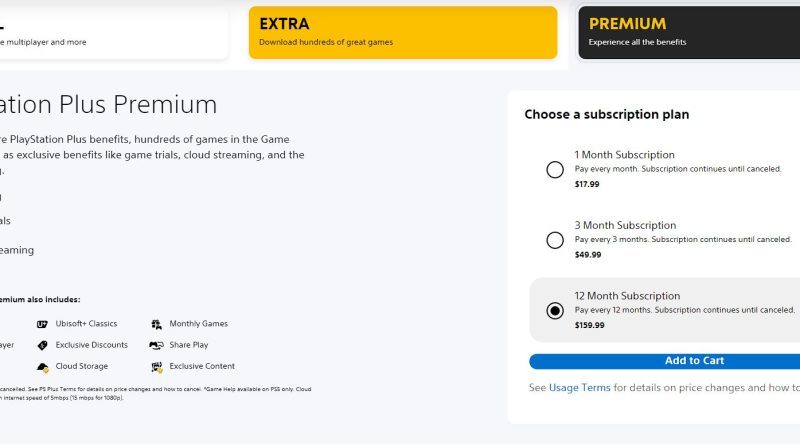This screenshot has height=445, width=800.
Task: Select the 3 Month Subscription radio button
Action: [x=555, y=240]
